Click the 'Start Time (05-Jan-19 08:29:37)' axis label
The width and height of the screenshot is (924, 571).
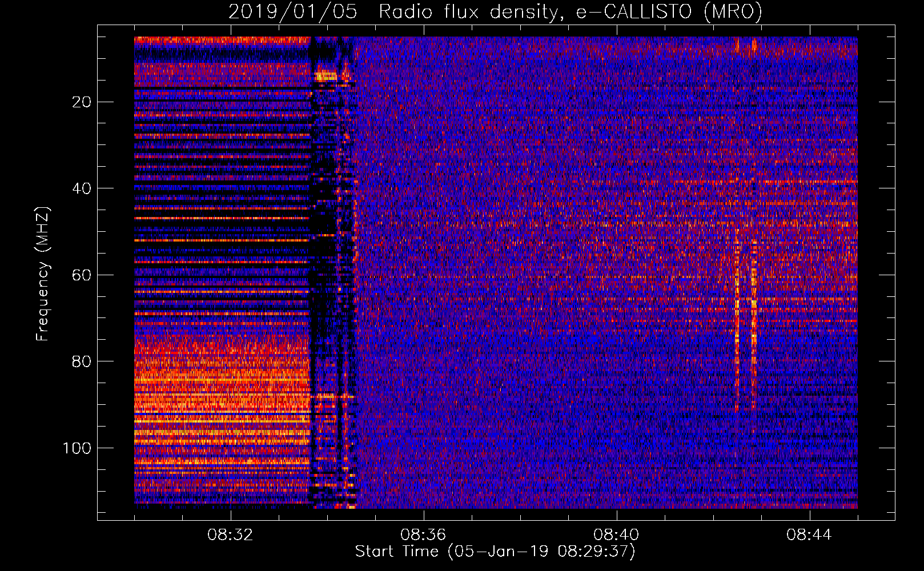click(495, 552)
